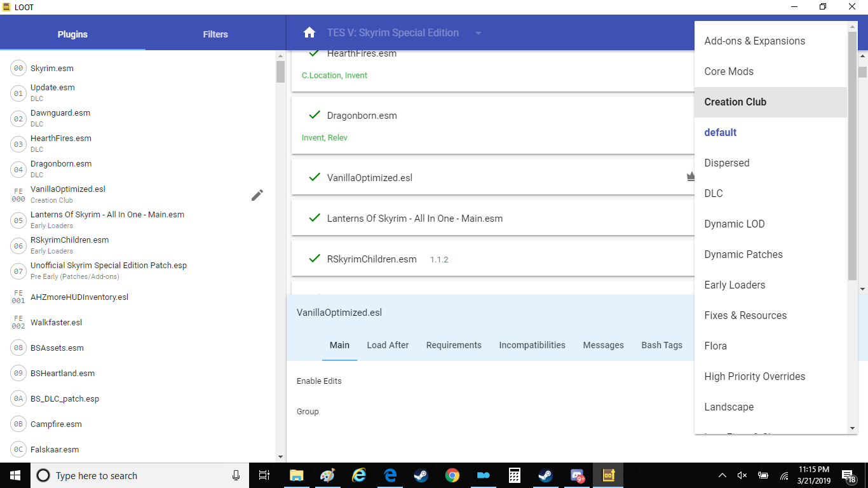Select High Priority Overrides group option

coord(771,377)
